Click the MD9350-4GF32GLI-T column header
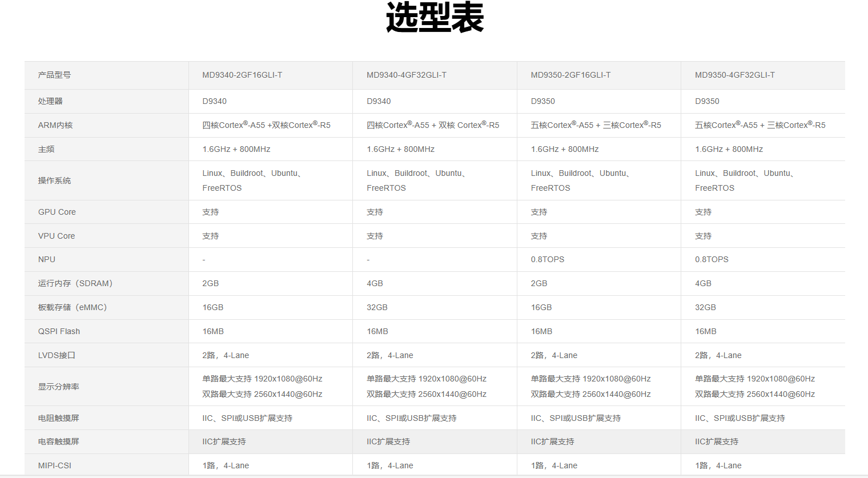 [x=734, y=75]
